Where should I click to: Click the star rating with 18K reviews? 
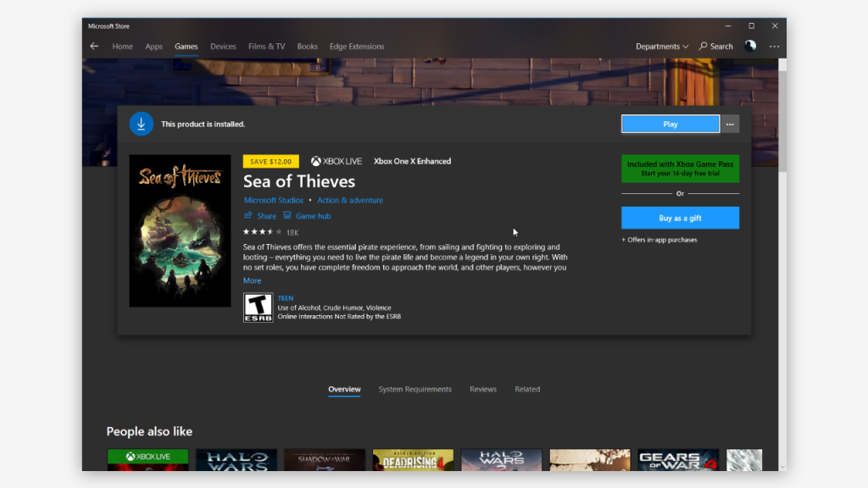coord(270,232)
